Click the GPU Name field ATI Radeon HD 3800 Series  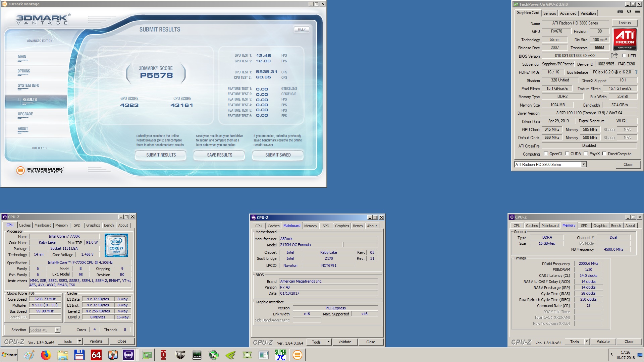[575, 23]
